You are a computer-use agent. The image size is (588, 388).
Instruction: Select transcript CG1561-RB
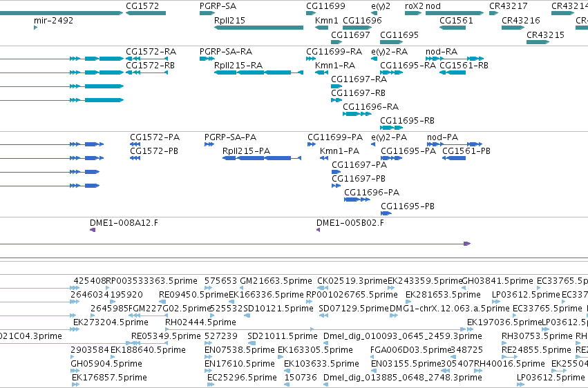[453, 72]
